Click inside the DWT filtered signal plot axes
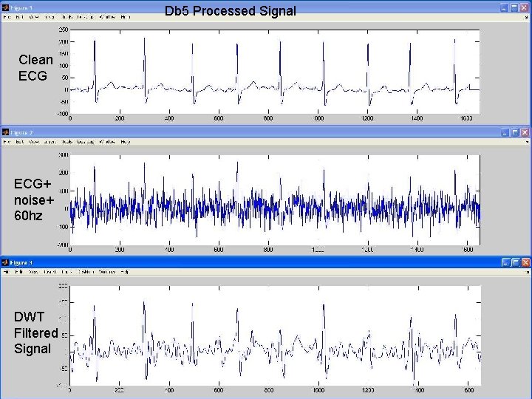The image size is (532, 399). tap(275, 335)
